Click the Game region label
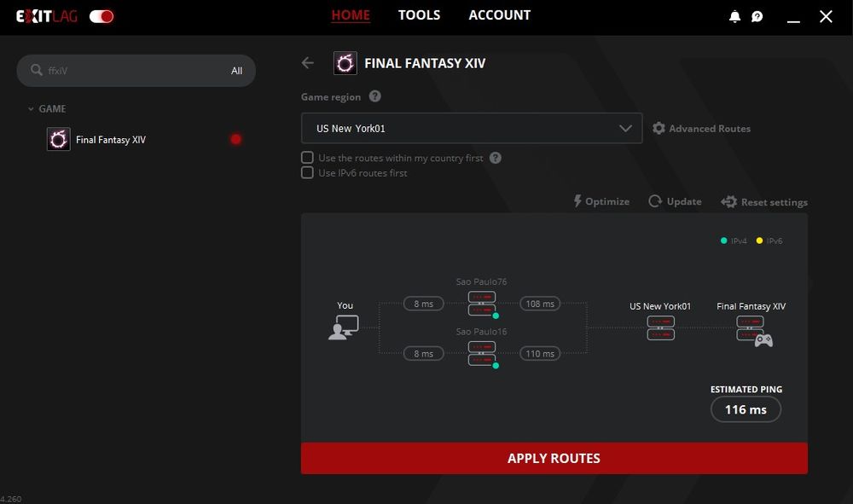Screen dimensions: 853x504 pyautogui.click(x=331, y=96)
